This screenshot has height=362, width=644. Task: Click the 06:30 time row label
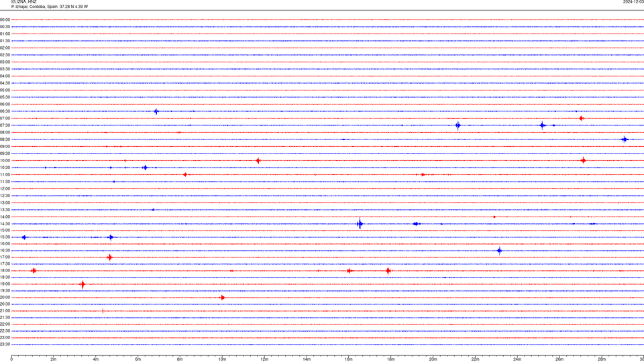(x=5, y=111)
